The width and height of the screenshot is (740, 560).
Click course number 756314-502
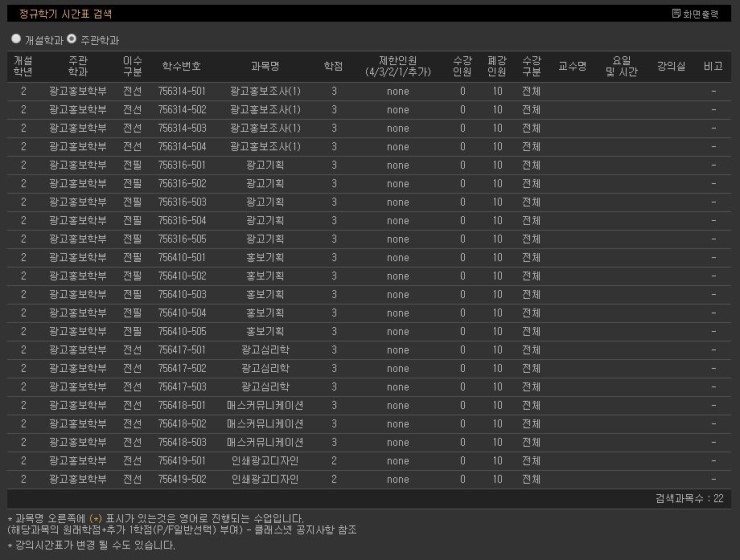tap(182, 109)
